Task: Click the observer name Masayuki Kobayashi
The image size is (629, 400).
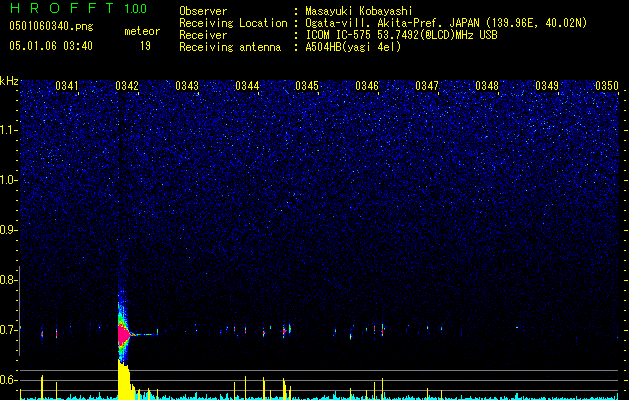Action: tap(370, 11)
